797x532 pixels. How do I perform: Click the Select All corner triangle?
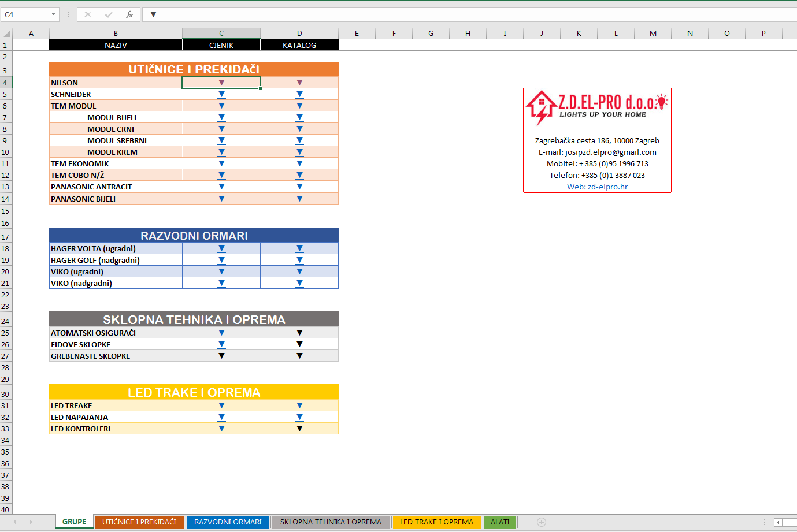(x=6, y=34)
